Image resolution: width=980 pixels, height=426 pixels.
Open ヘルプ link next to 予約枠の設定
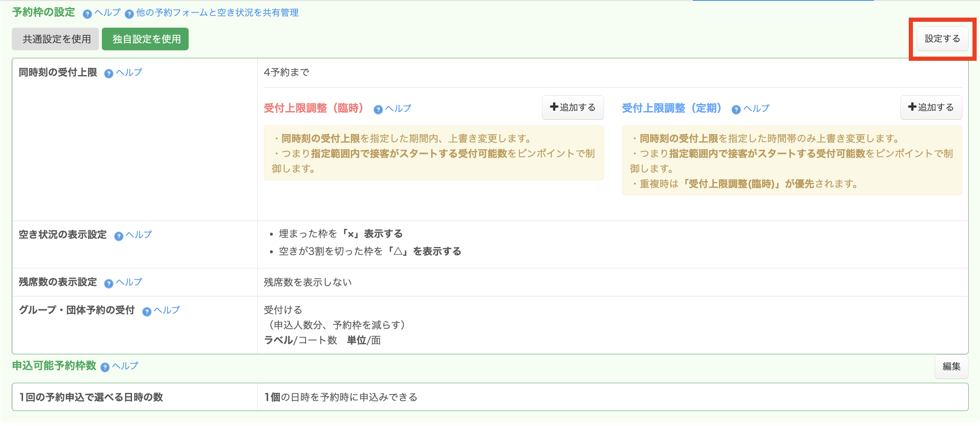coord(108,13)
